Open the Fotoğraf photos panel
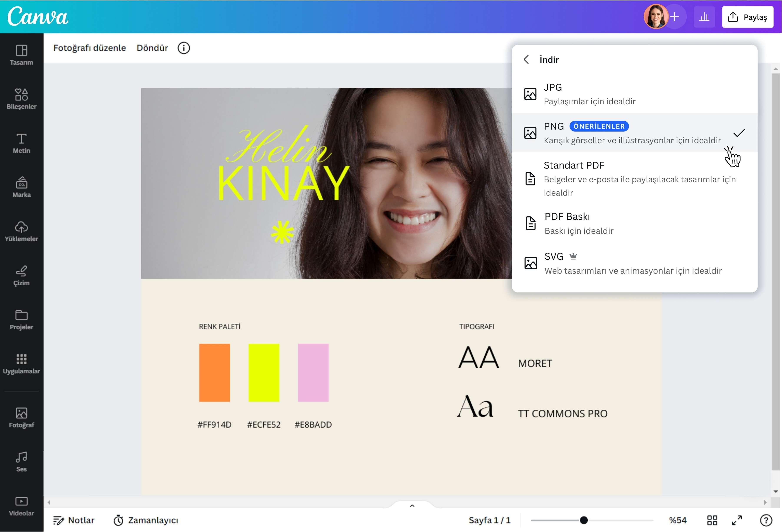Screen dimensions: 782x532 click(22, 418)
